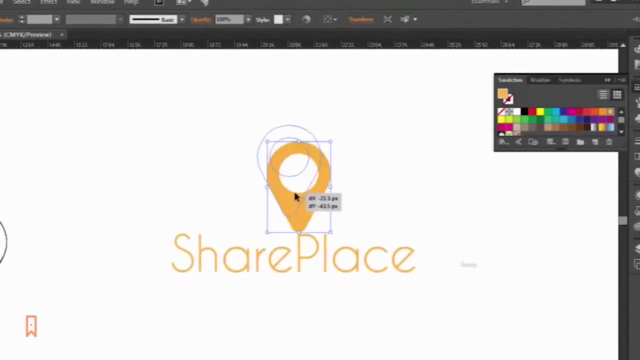The width and height of the screenshot is (640, 360).
Task: Click the Opacity 100% input field
Action: [x=229, y=20]
